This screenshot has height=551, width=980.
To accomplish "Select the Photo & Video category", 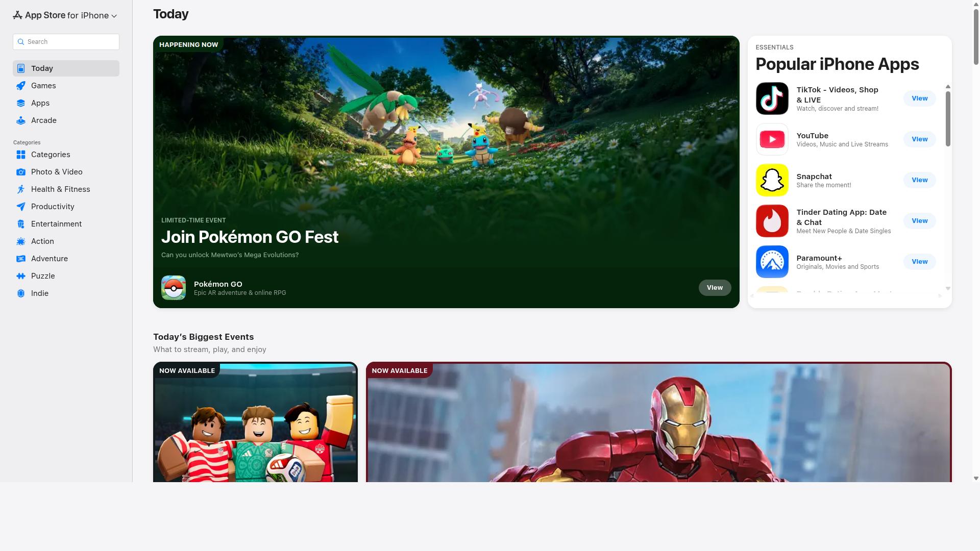I will [66, 172].
